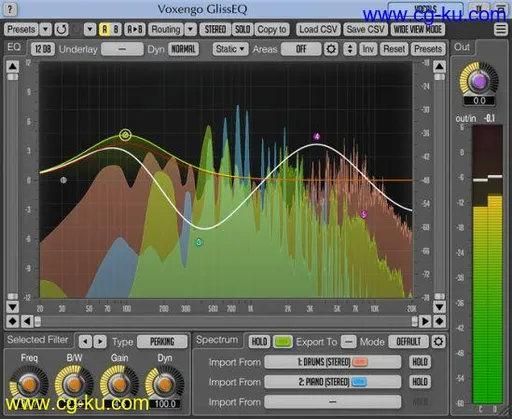
Task: Click the output gain knob
Action: 479,81
